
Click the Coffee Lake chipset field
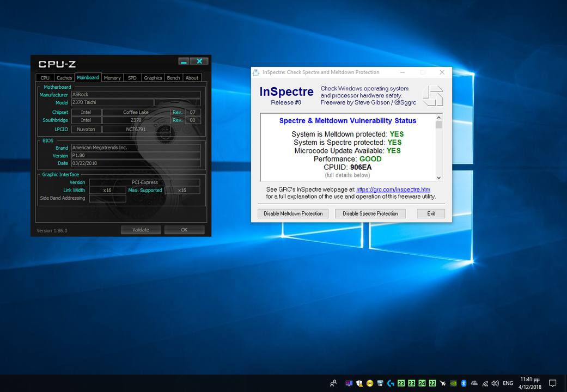[136, 112]
